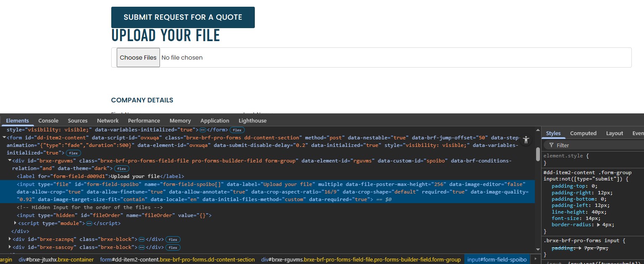Image resolution: width=644 pixels, height=264 pixels.
Task: Click the 'element.style {' rule
Action: coord(566,156)
